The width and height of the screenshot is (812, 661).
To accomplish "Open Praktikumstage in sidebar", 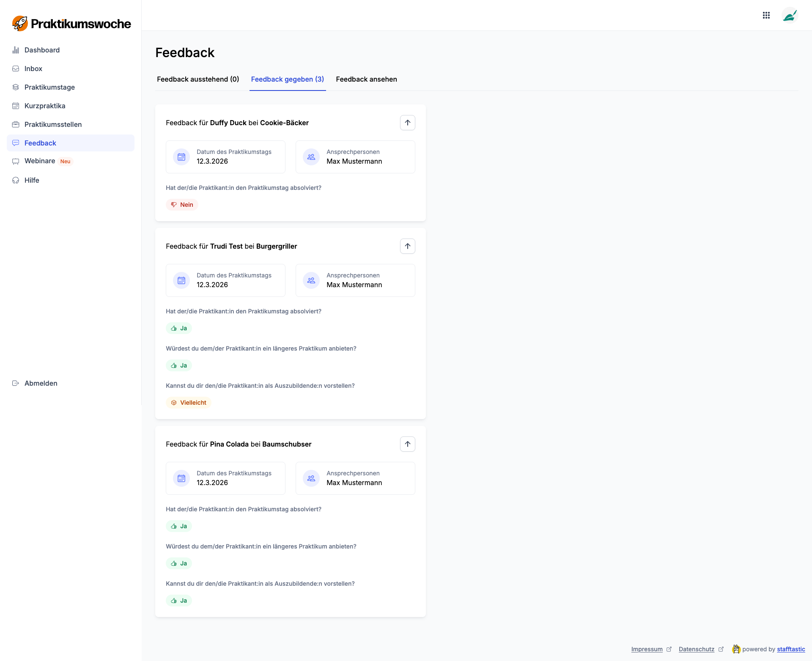I will tap(49, 87).
